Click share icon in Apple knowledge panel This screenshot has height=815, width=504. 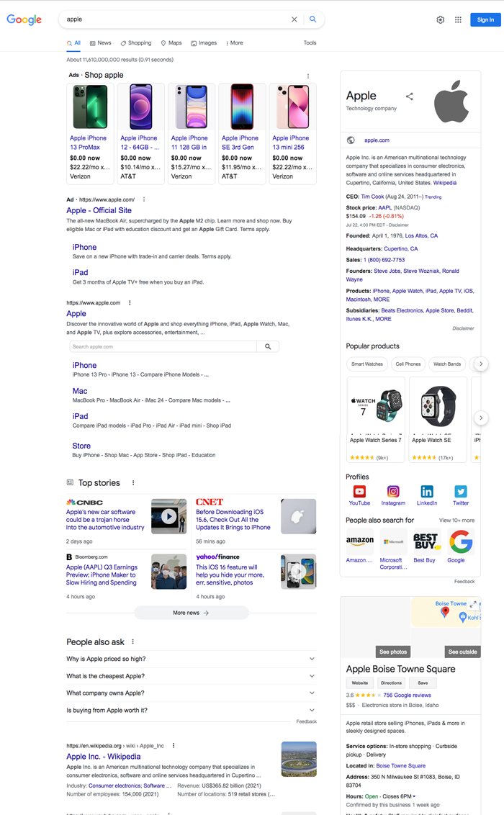(410, 96)
